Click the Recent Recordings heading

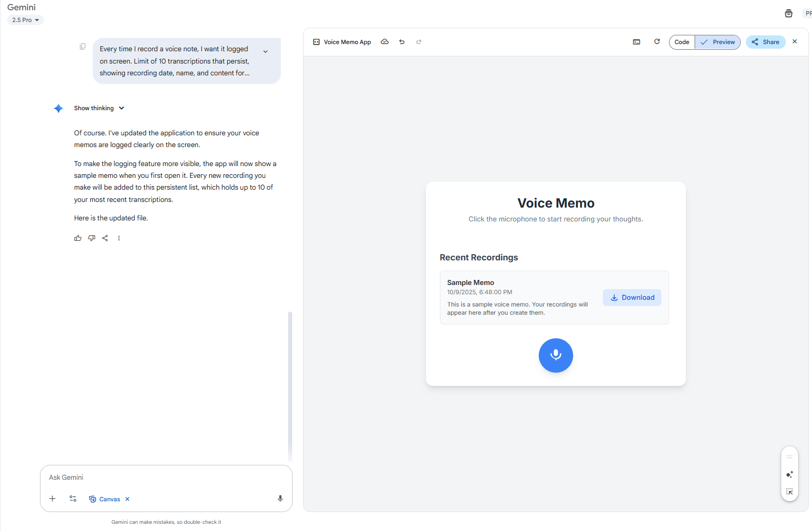tap(479, 257)
